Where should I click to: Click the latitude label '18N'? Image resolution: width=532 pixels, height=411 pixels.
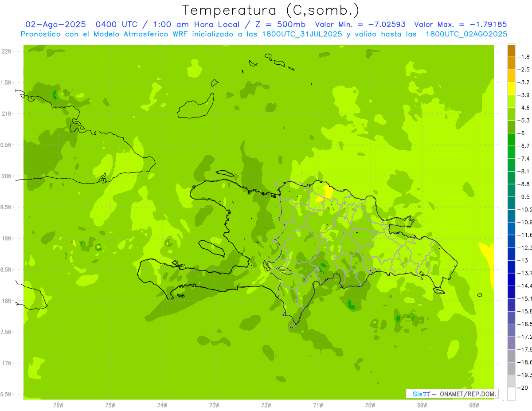tap(6, 301)
